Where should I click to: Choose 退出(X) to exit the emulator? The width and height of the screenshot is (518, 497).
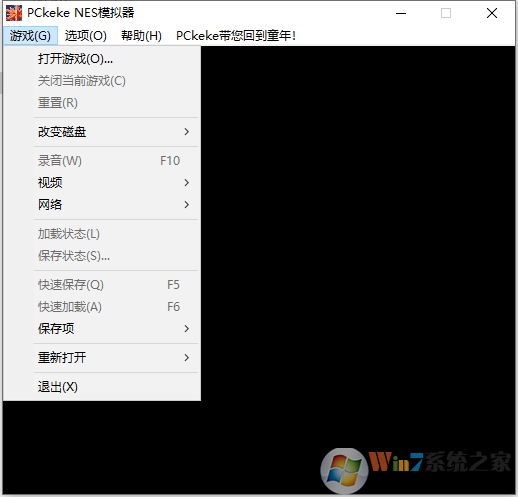point(102,387)
